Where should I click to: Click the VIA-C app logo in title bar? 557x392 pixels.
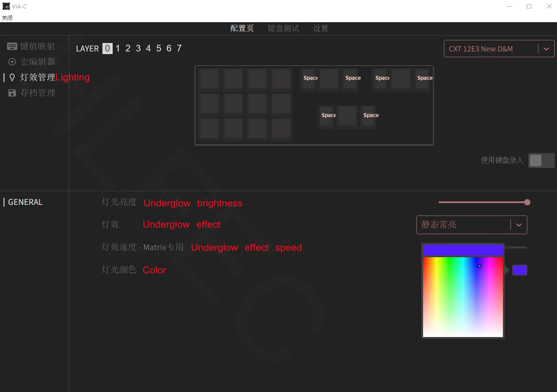click(6, 6)
